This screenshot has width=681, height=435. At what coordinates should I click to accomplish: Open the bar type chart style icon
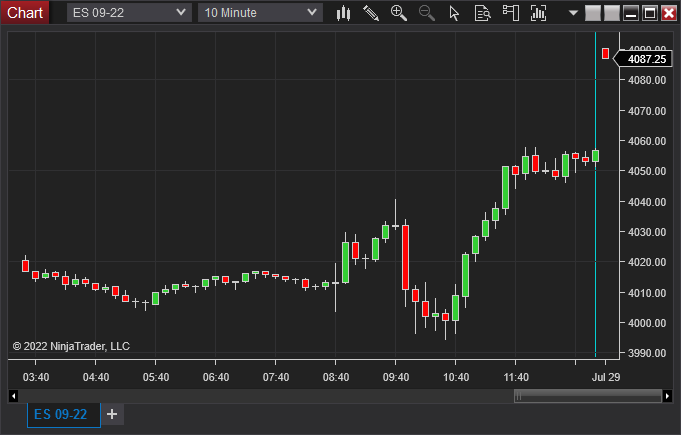tap(343, 13)
